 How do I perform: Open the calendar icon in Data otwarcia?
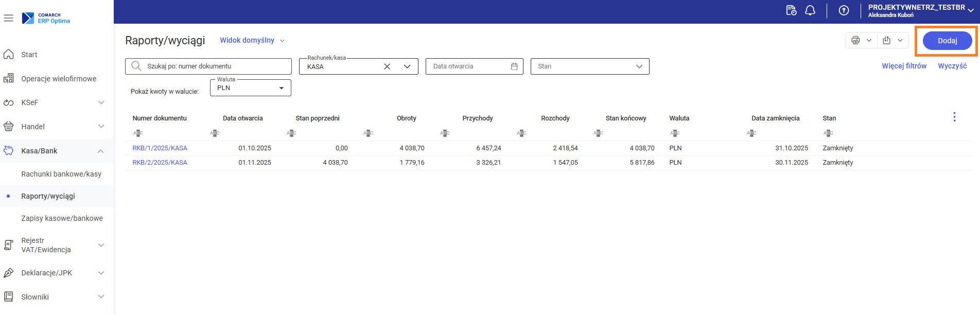[514, 66]
